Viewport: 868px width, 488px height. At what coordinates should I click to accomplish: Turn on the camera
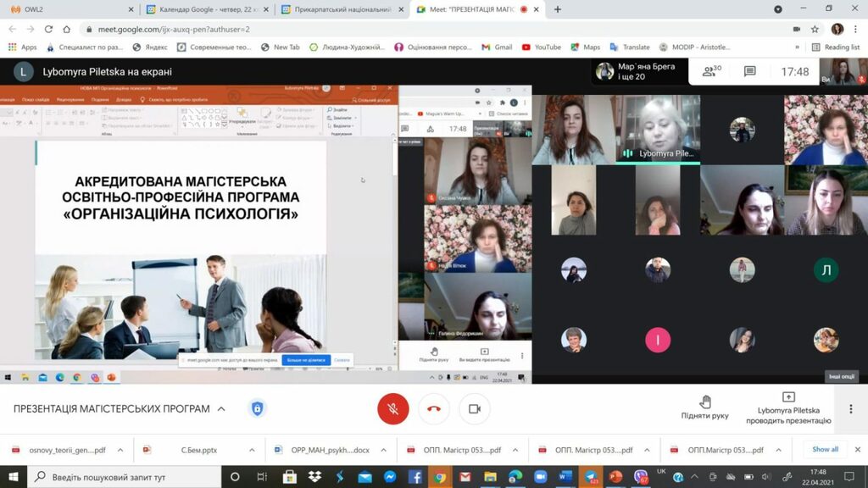click(475, 408)
